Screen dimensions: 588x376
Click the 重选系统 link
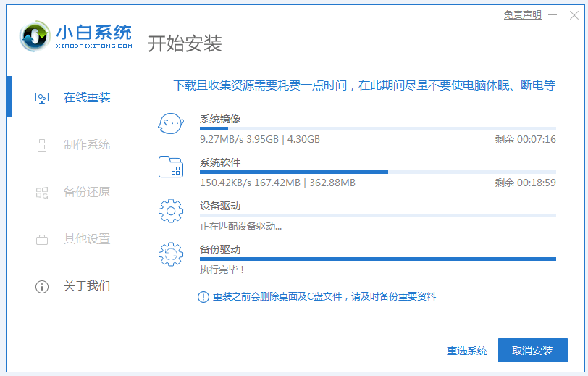coord(467,351)
